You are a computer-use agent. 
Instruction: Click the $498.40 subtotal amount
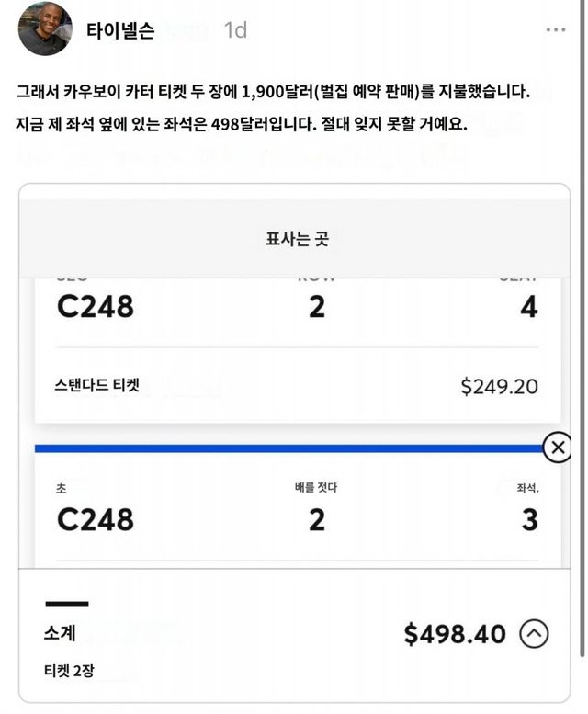point(455,634)
